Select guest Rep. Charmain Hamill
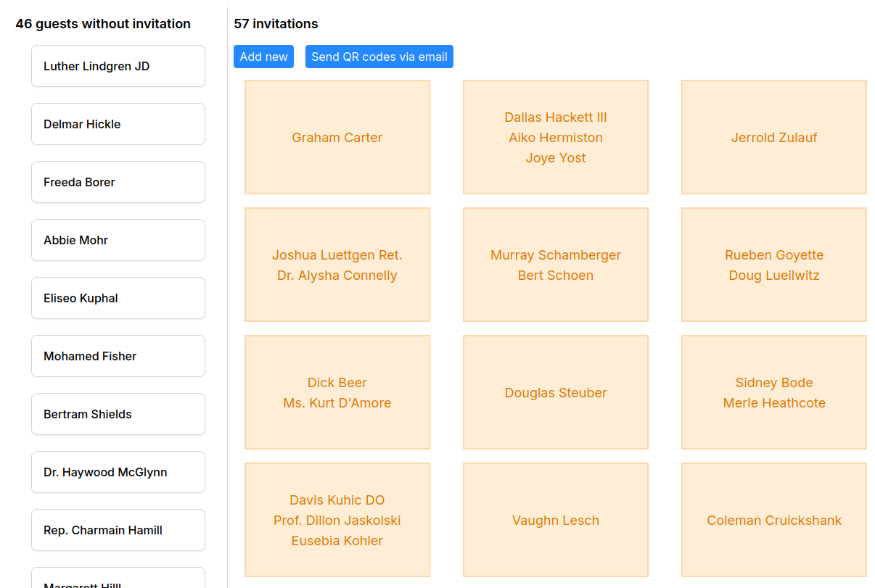This screenshot has width=875, height=588. pos(118,530)
